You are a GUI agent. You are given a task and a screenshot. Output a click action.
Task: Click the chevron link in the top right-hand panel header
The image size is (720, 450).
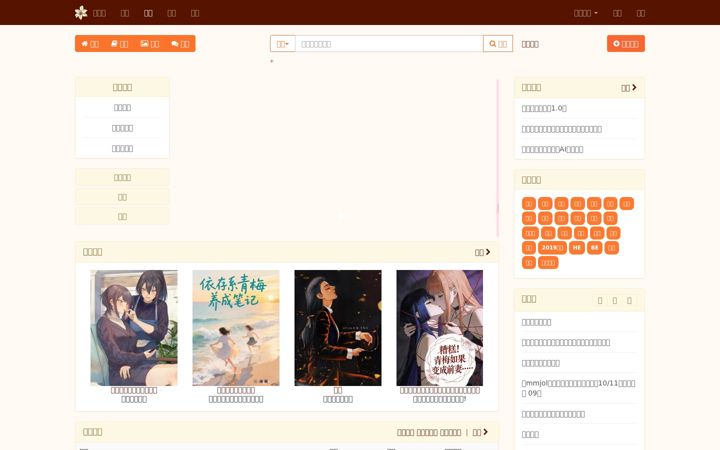(629, 88)
